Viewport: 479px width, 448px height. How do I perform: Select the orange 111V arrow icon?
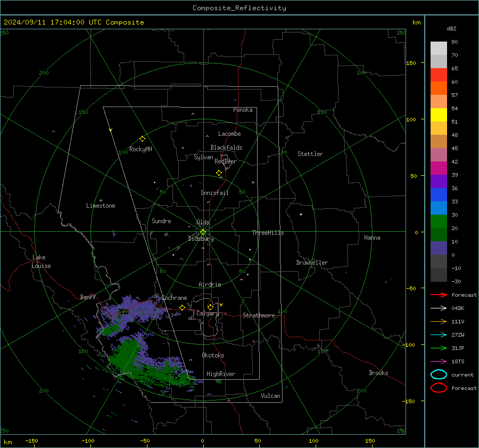(x=439, y=321)
